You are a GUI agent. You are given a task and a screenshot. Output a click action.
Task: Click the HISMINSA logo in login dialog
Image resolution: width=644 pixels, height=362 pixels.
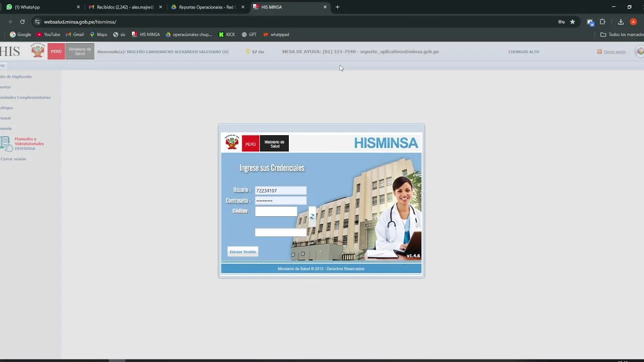(386, 143)
